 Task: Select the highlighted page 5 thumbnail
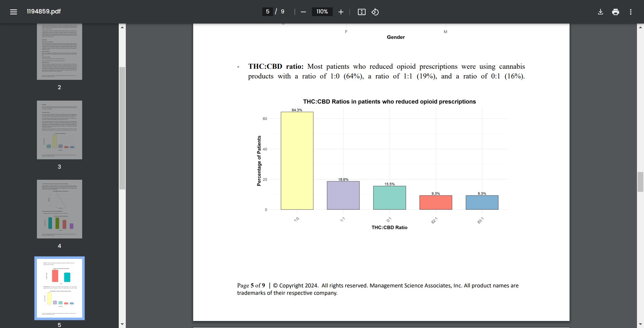(59, 288)
